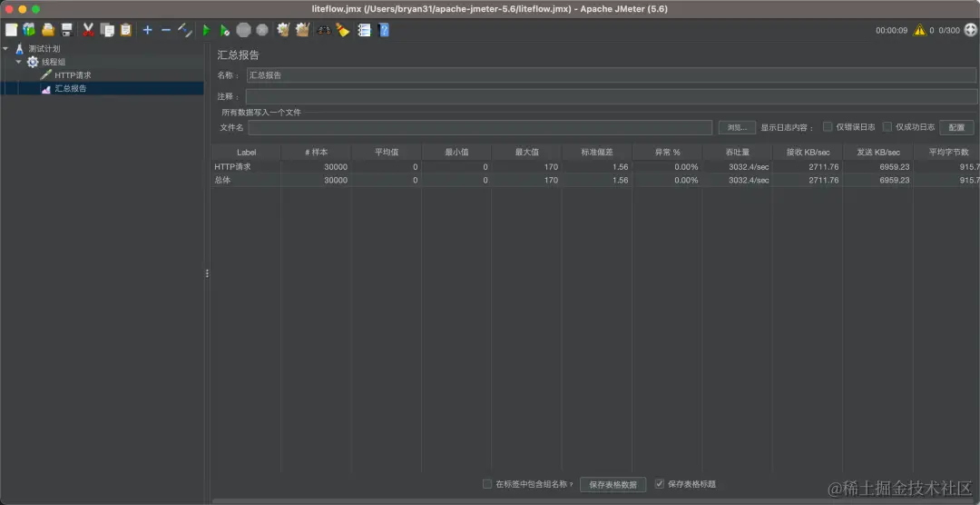
Task: Uncheck 保存表格标题 checkbox
Action: tap(660, 484)
